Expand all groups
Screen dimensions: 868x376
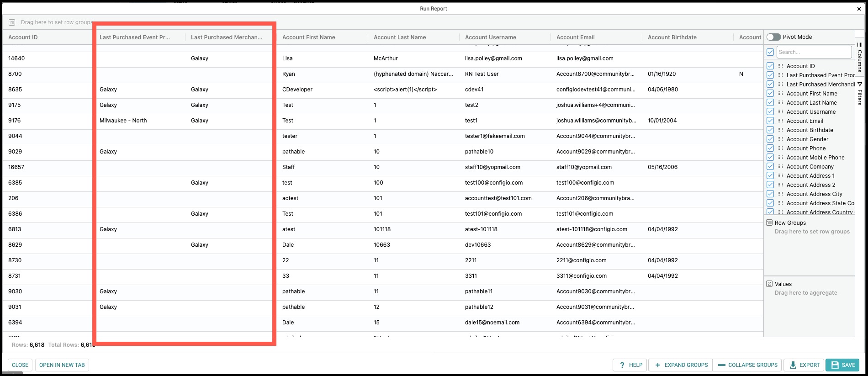(681, 365)
